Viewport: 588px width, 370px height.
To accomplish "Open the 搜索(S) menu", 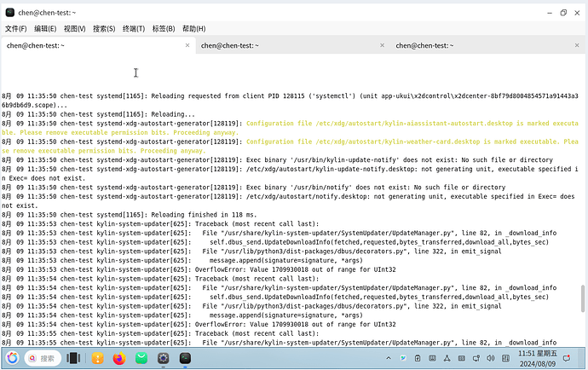I will (x=104, y=28).
